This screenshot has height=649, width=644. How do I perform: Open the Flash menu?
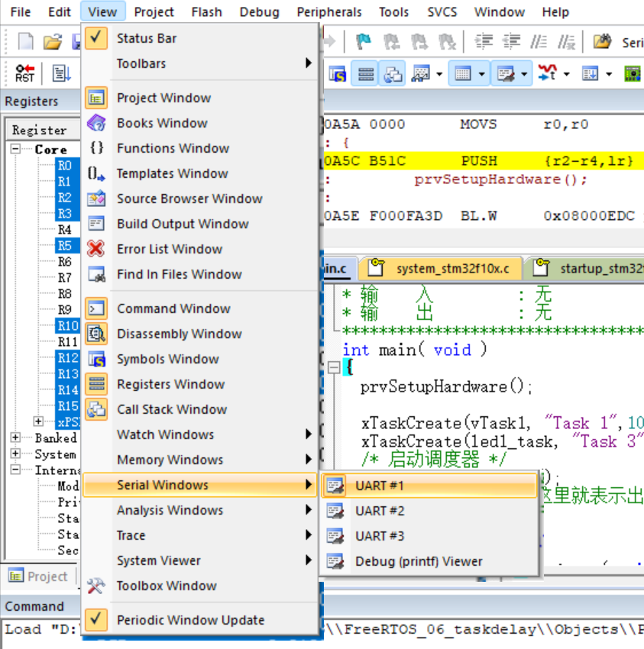click(x=207, y=12)
